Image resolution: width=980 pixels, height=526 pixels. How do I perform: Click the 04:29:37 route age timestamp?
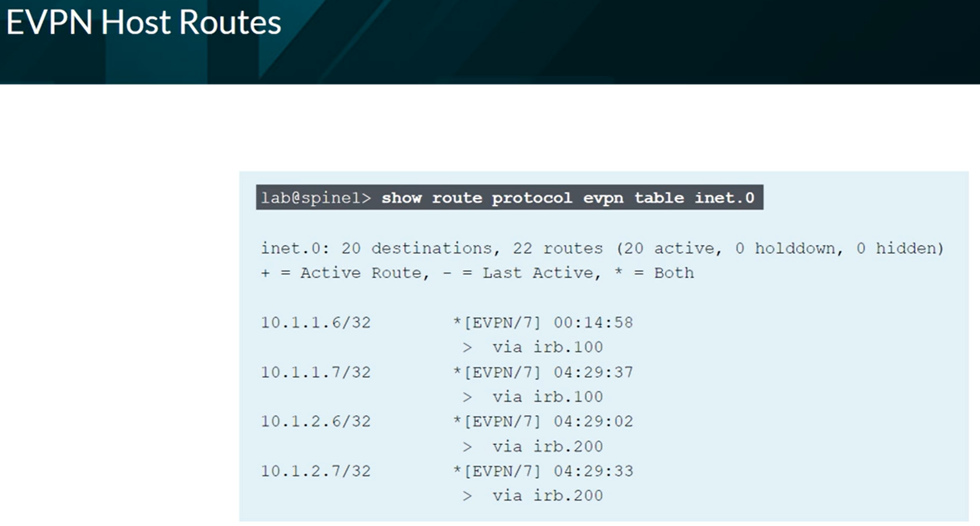click(593, 372)
